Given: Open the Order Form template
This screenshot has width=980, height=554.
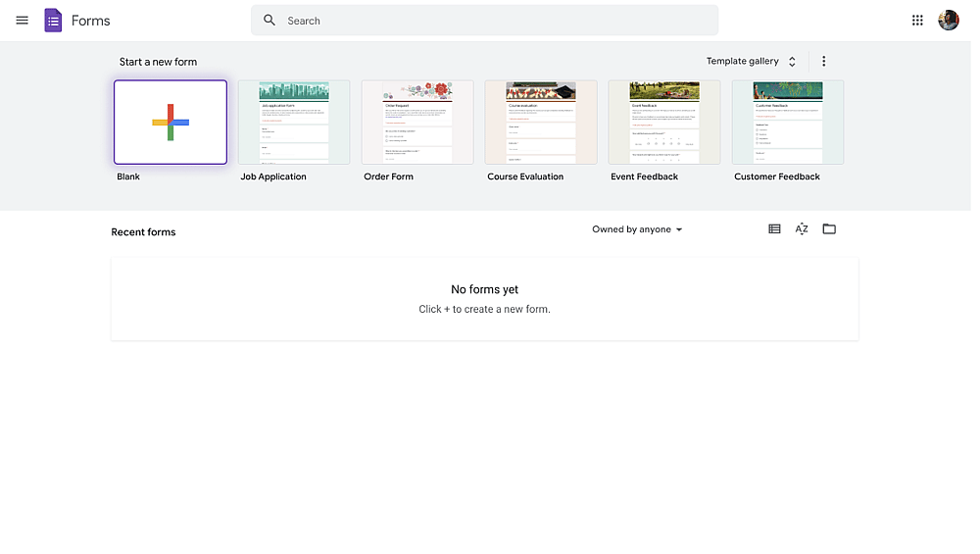Looking at the screenshot, I should pos(417,123).
